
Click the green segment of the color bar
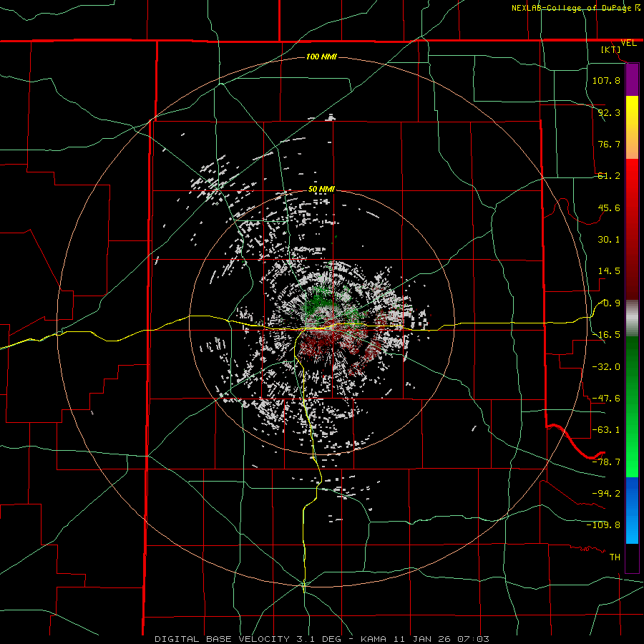[632, 406]
